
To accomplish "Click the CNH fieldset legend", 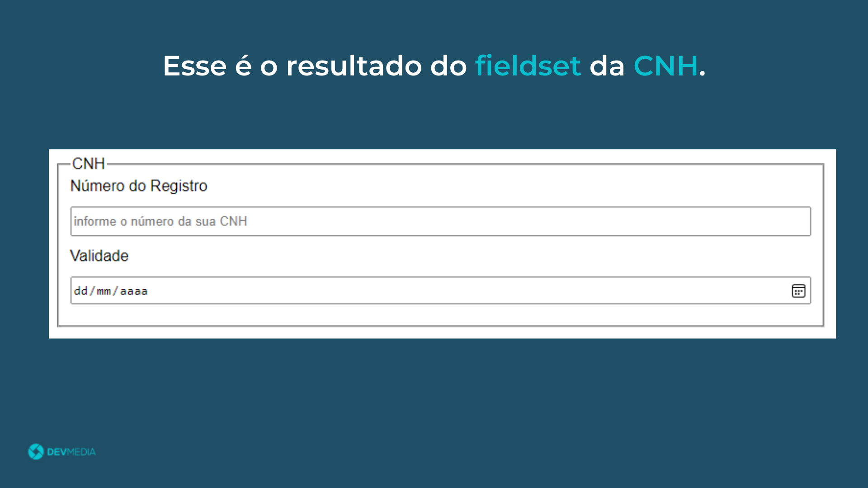I will click(x=89, y=164).
